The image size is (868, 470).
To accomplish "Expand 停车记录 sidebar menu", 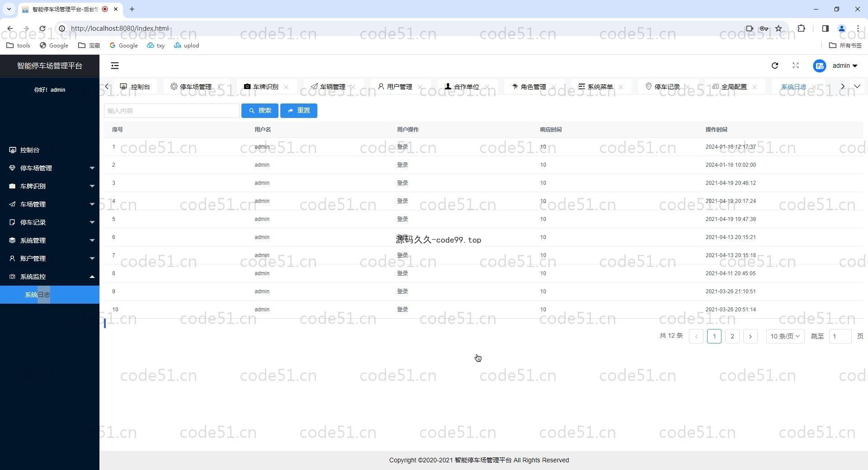I will tap(50, 222).
